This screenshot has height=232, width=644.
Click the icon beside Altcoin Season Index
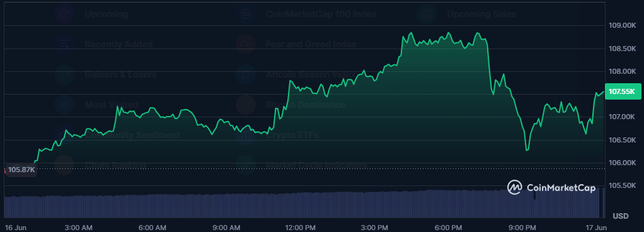(246, 75)
